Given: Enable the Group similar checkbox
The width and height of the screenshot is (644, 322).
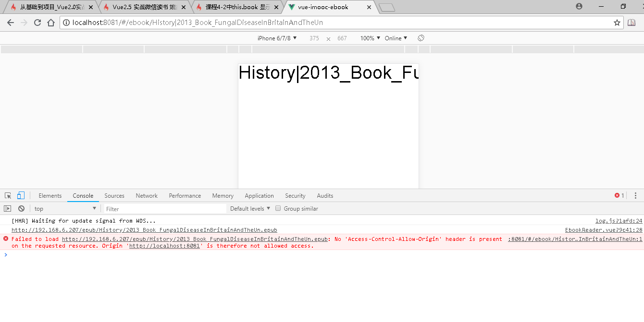Looking at the screenshot, I should click(x=278, y=208).
